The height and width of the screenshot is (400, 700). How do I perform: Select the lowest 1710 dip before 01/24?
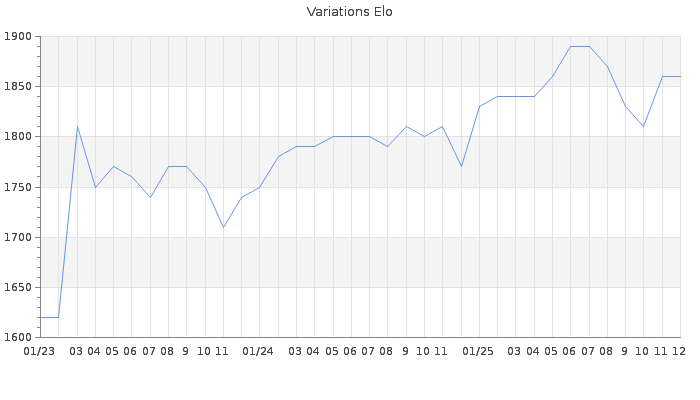click(x=223, y=227)
